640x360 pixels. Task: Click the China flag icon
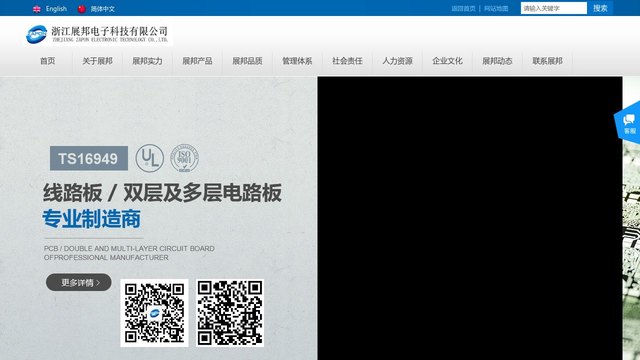[82, 9]
